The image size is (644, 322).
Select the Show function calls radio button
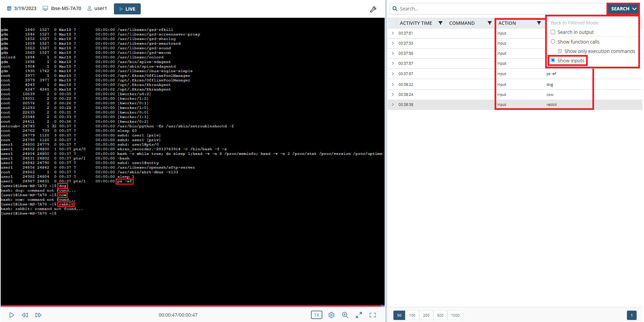pyautogui.click(x=553, y=42)
